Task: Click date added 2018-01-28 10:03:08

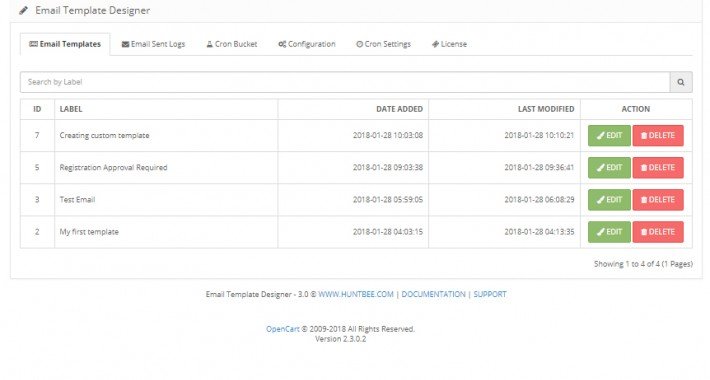Action: 388,135
